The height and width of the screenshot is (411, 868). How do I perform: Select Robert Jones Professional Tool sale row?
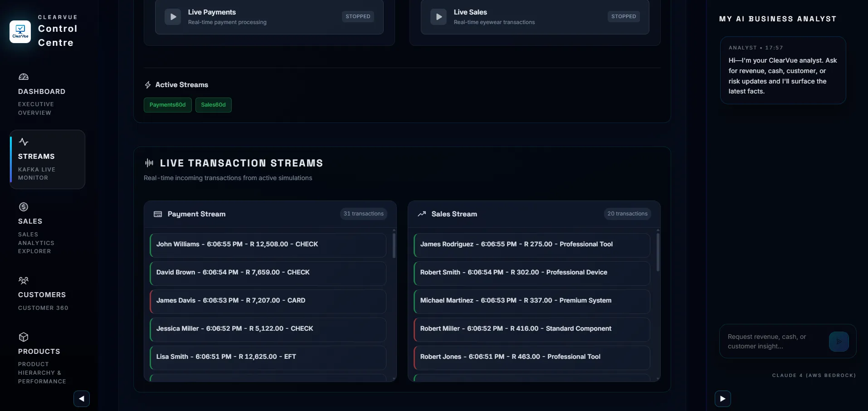click(532, 358)
